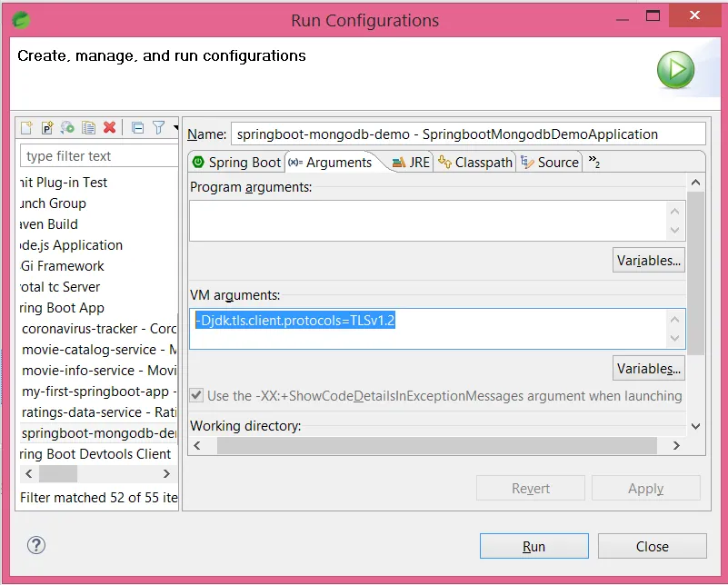The height and width of the screenshot is (585, 728).
Task: Open the Classpath tab
Action: coord(475,163)
